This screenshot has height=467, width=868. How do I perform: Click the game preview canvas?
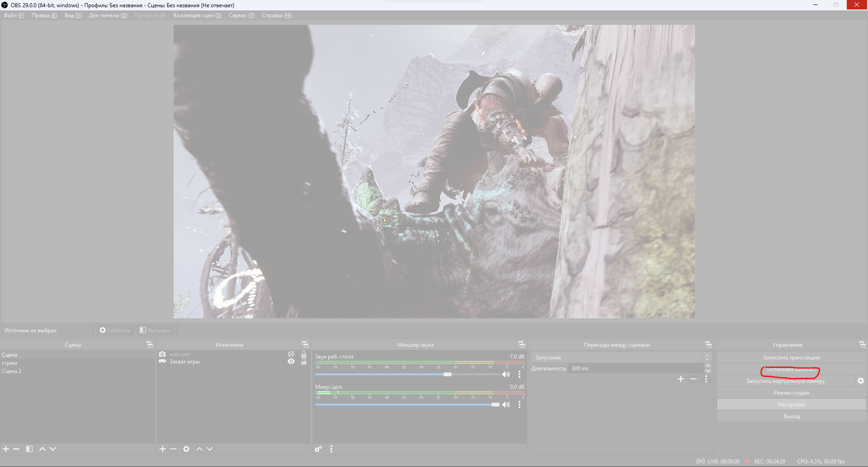[434, 171]
